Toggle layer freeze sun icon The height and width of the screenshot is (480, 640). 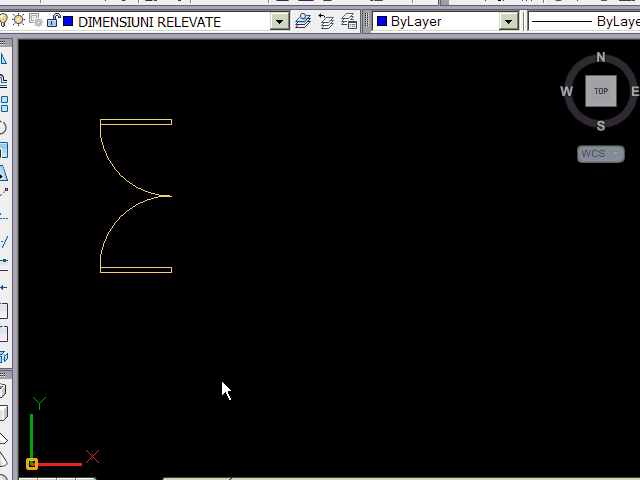18,20
